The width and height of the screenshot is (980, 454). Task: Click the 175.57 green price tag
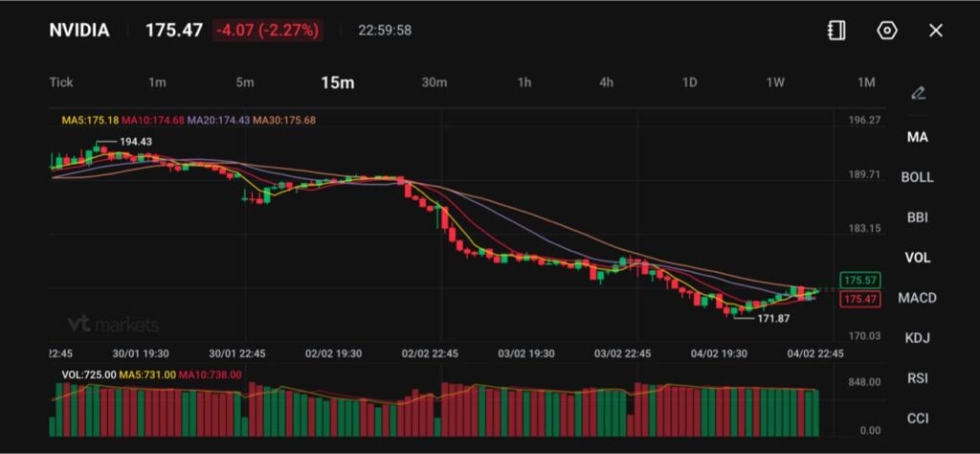[858, 280]
